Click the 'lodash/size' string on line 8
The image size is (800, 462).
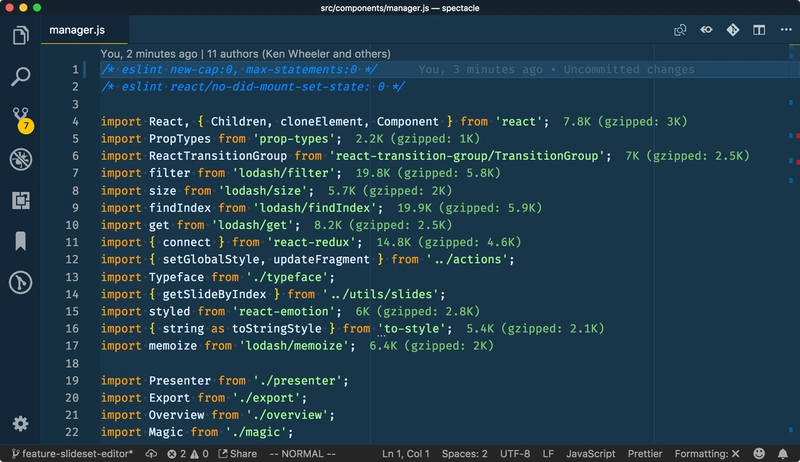[x=263, y=191]
